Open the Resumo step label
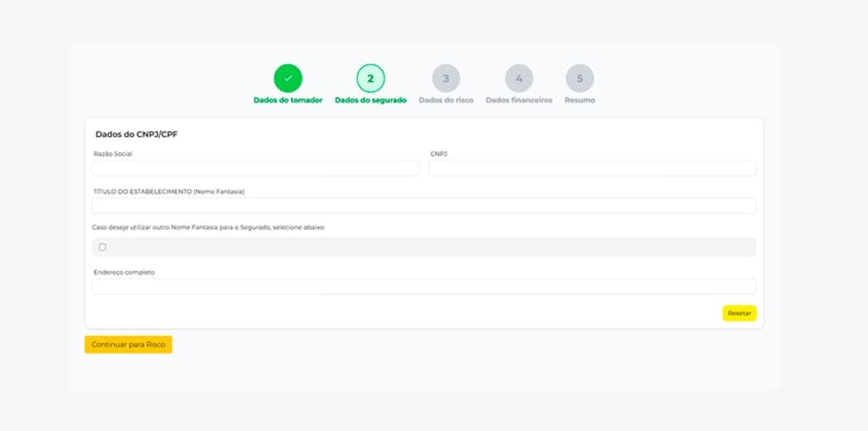The height and width of the screenshot is (431, 868). (580, 101)
